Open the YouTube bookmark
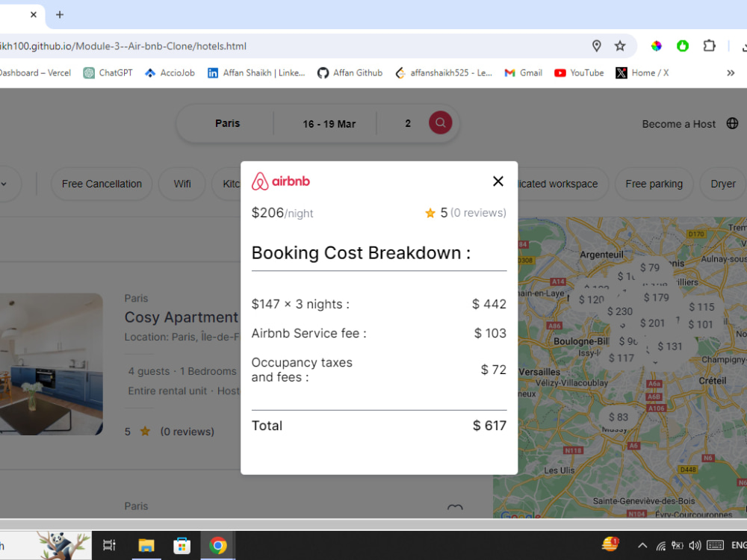The height and width of the screenshot is (560, 747). coord(579,73)
